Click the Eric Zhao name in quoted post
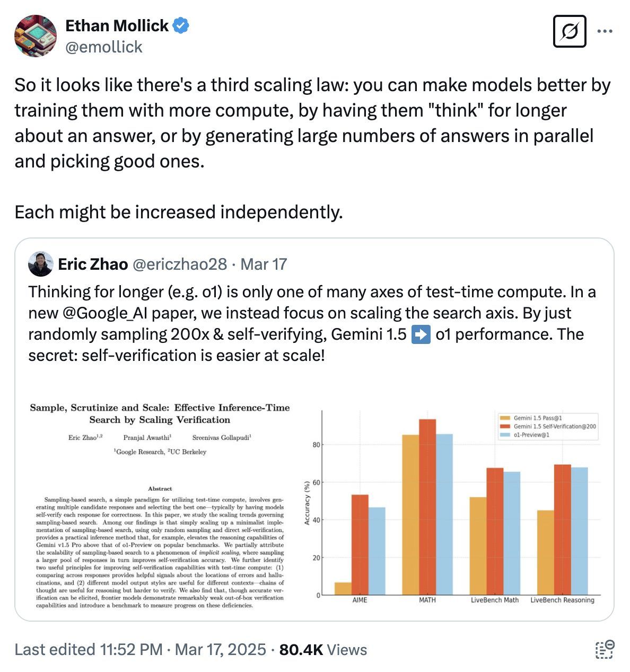 (93, 264)
